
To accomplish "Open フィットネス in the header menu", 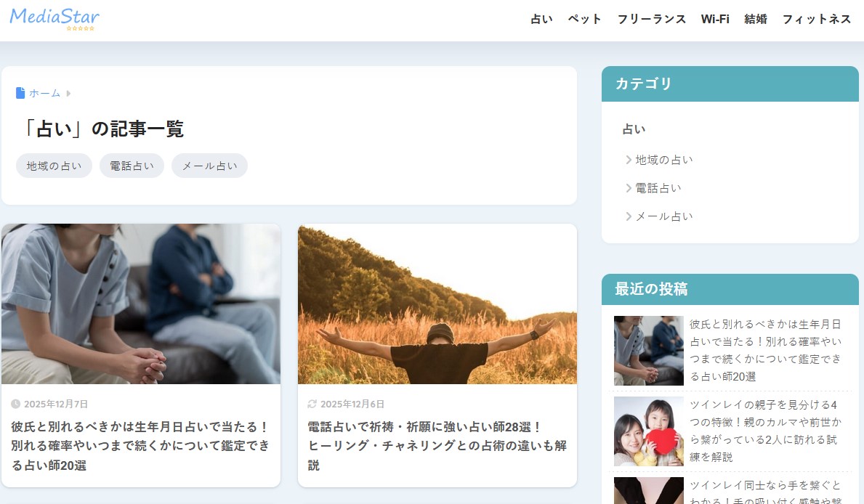I will tap(816, 19).
